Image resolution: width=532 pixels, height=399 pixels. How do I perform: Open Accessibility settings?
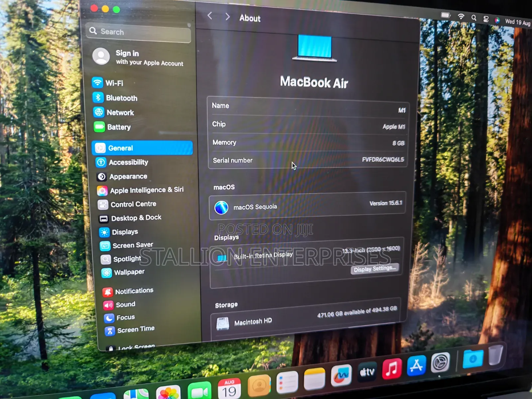[122, 162]
